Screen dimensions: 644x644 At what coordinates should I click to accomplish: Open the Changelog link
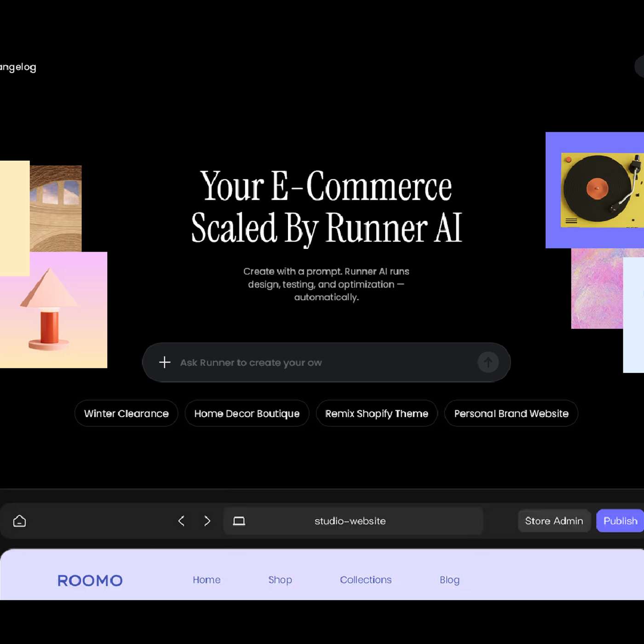pyautogui.click(x=17, y=67)
